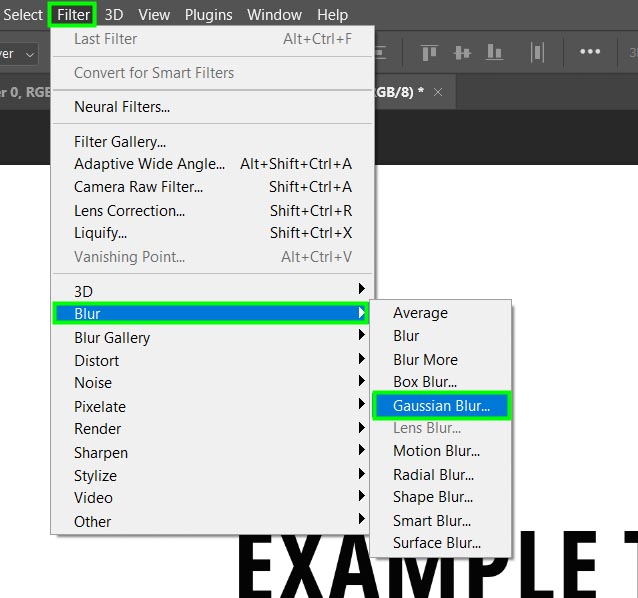Click the align bottom edges icon

494,52
